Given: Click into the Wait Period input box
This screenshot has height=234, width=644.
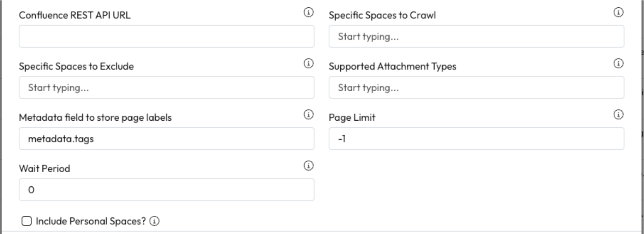Looking at the screenshot, I should pyautogui.click(x=166, y=190).
